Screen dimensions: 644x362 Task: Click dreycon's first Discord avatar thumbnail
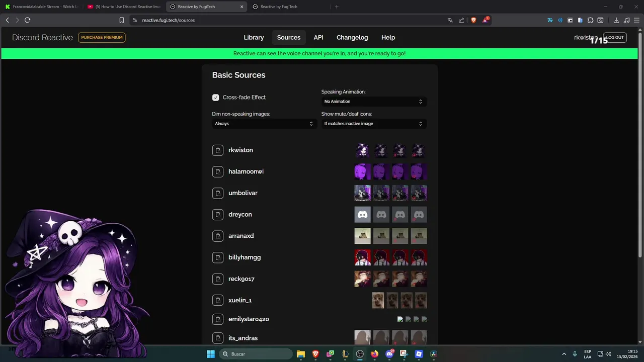point(362,215)
